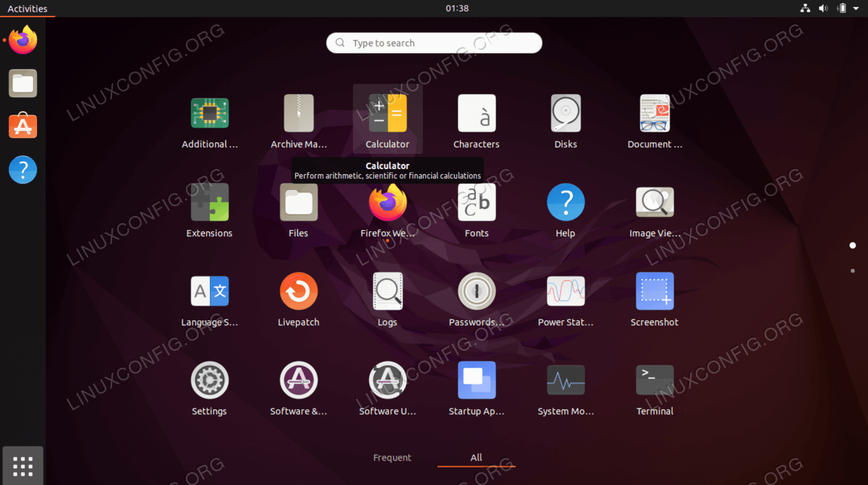Expand the system menu arrow
Viewport: 868px width, 485px height.
tap(856, 9)
